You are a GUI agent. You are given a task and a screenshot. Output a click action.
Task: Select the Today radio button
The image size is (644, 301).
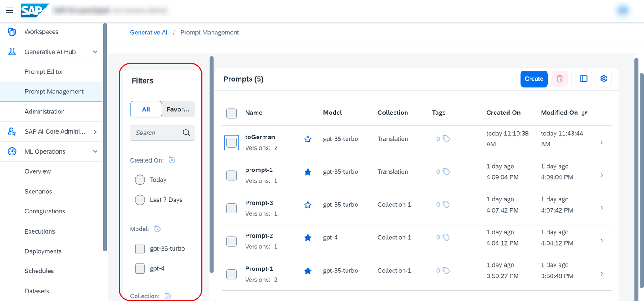pyautogui.click(x=140, y=180)
